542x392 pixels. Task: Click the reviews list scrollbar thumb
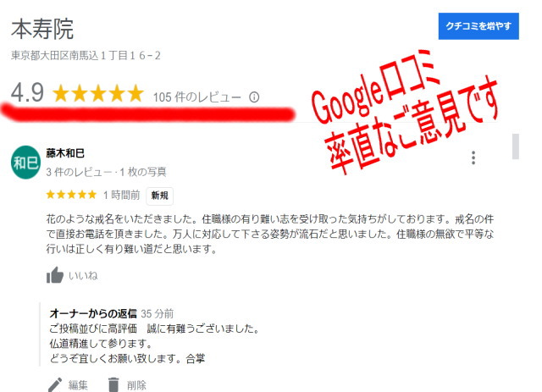click(x=516, y=146)
